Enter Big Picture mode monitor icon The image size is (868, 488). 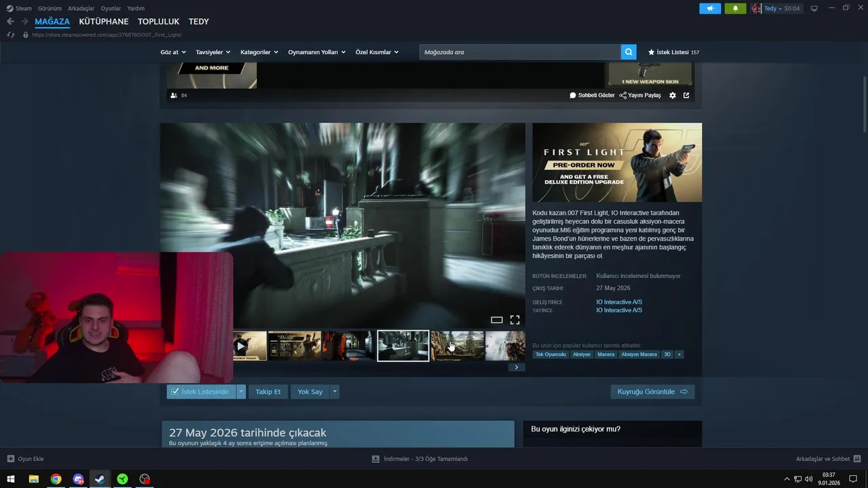pos(814,9)
